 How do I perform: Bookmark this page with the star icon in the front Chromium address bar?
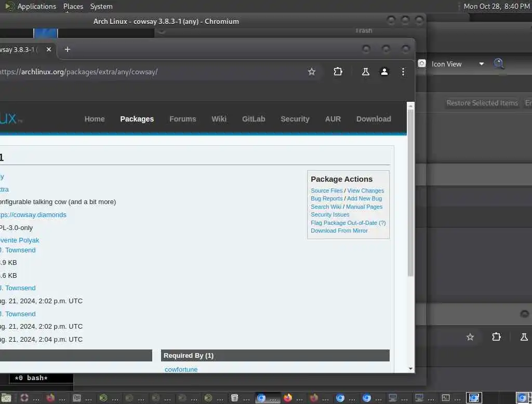312,72
